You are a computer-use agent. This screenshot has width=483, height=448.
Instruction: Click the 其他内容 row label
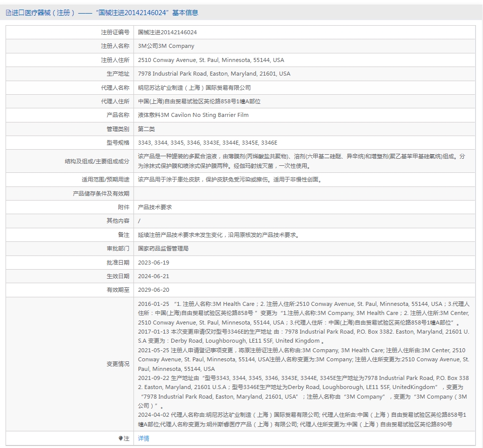118,221
